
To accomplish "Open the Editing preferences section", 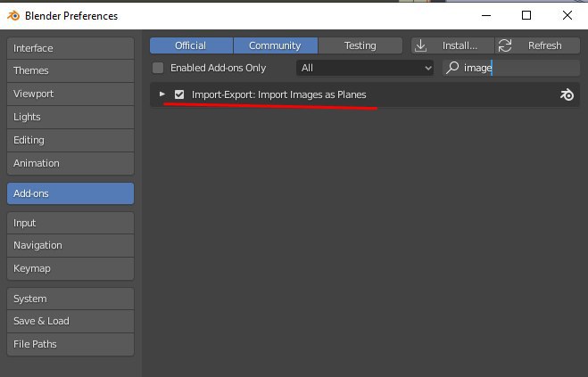I will click(x=70, y=140).
